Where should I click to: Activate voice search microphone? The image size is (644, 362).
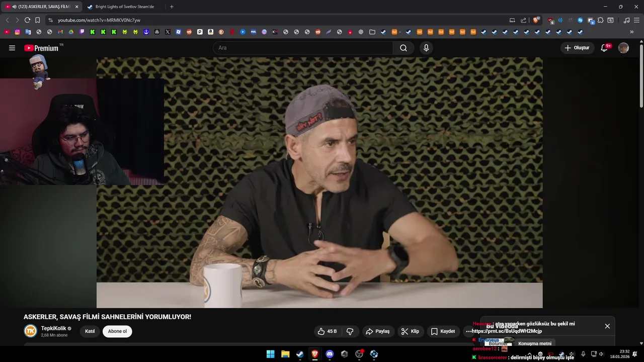pyautogui.click(x=426, y=48)
